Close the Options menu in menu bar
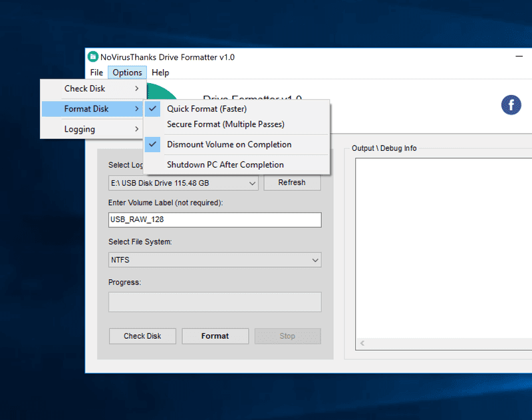 [127, 72]
